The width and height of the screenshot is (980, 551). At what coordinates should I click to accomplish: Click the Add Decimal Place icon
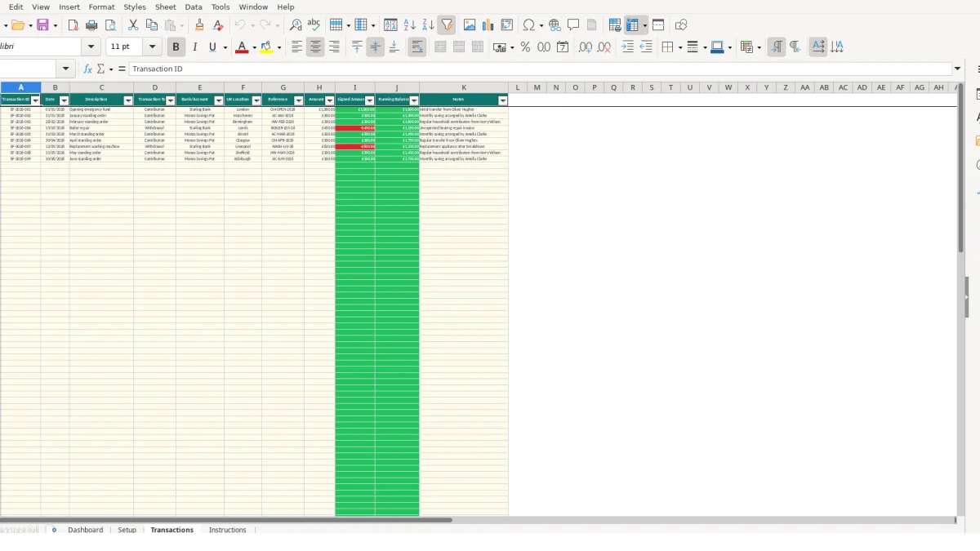[x=586, y=47]
